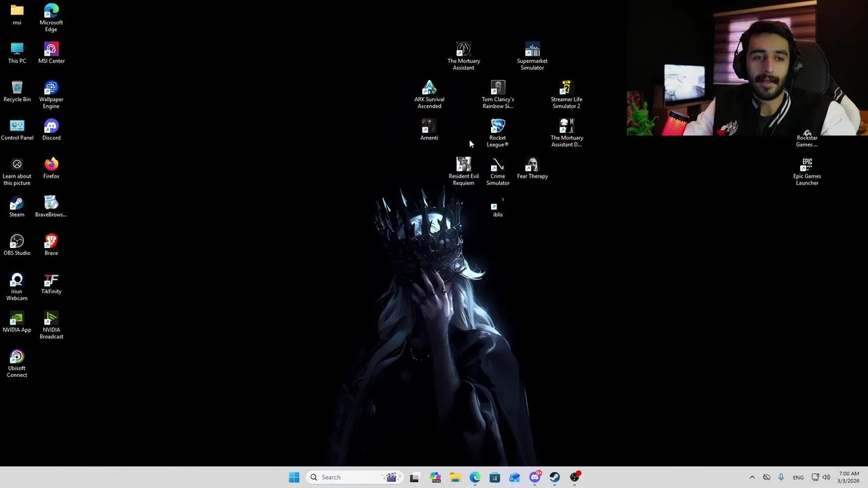Image resolution: width=868 pixels, height=488 pixels.
Task: Expand the hidden system tray icons
Action: pyautogui.click(x=752, y=477)
